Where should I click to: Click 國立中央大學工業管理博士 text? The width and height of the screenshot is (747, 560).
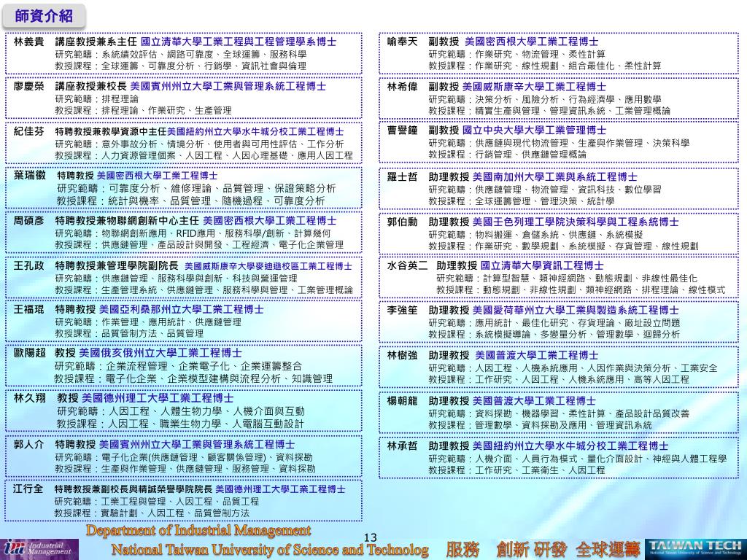(534, 131)
